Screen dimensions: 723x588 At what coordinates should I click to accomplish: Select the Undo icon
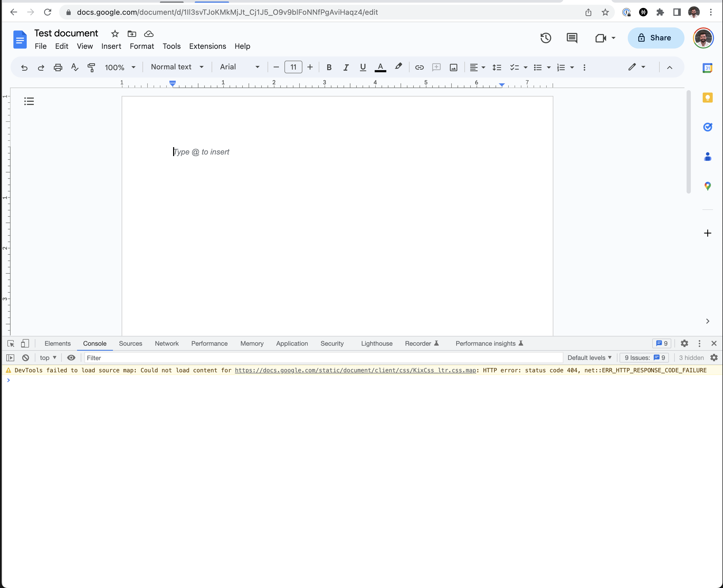tap(24, 67)
